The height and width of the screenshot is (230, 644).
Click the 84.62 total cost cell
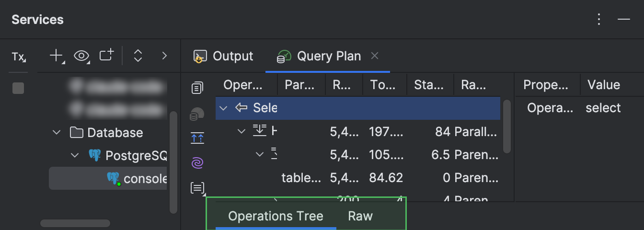click(386, 178)
